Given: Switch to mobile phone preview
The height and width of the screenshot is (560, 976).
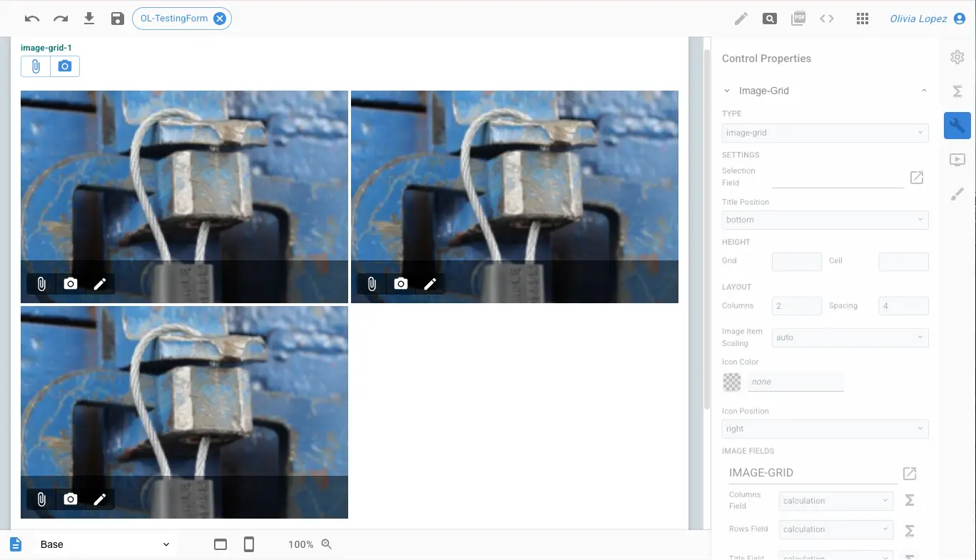Looking at the screenshot, I should pyautogui.click(x=249, y=544).
